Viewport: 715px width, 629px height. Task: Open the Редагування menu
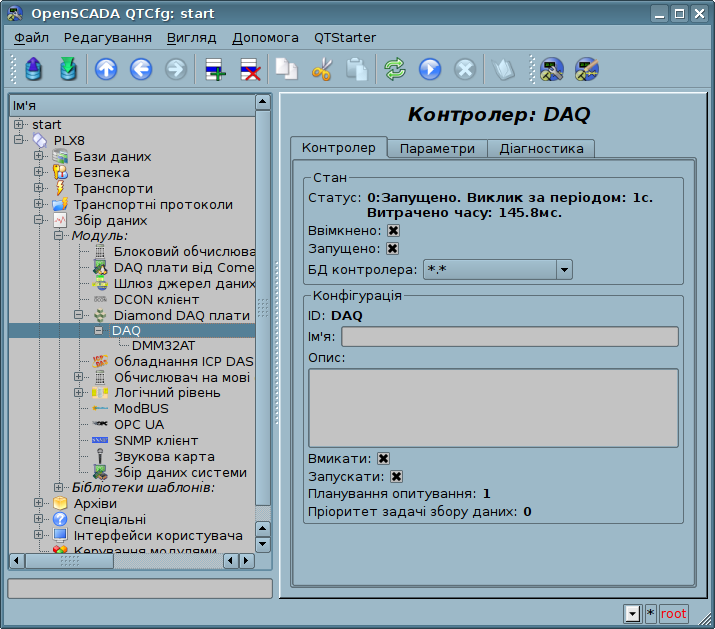[107, 37]
